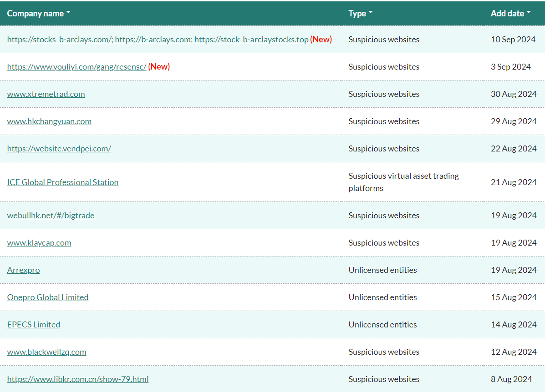
Task: Open www.hkchangyuan.com entry
Action: click(49, 121)
